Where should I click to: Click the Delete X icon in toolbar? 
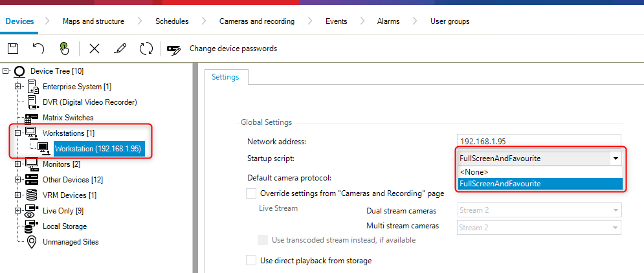click(x=94, y=49)
